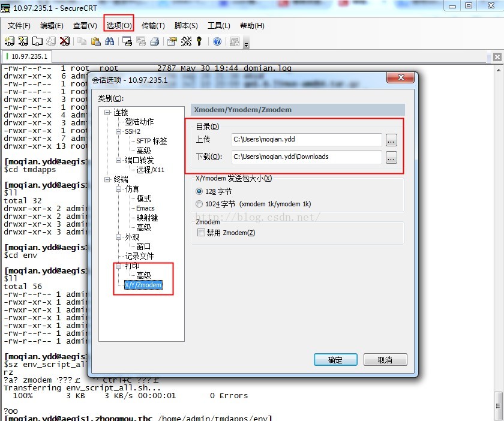
Task: Open the 帮助(H) menu
Action: pyautogui.click(x=253, y=25)
